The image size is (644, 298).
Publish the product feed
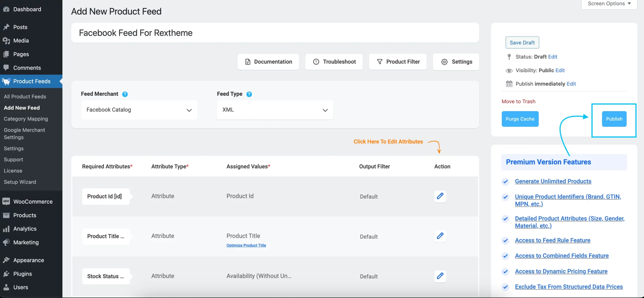614,119
